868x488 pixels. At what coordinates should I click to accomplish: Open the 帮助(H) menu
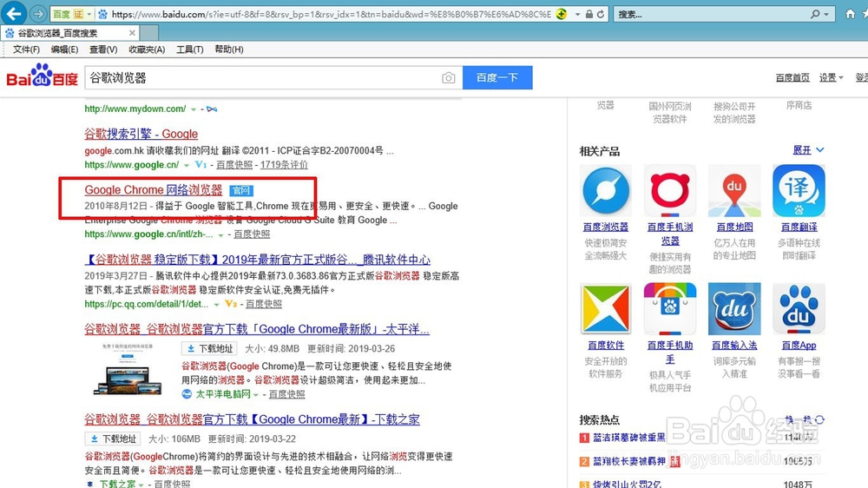coord(228,49)
